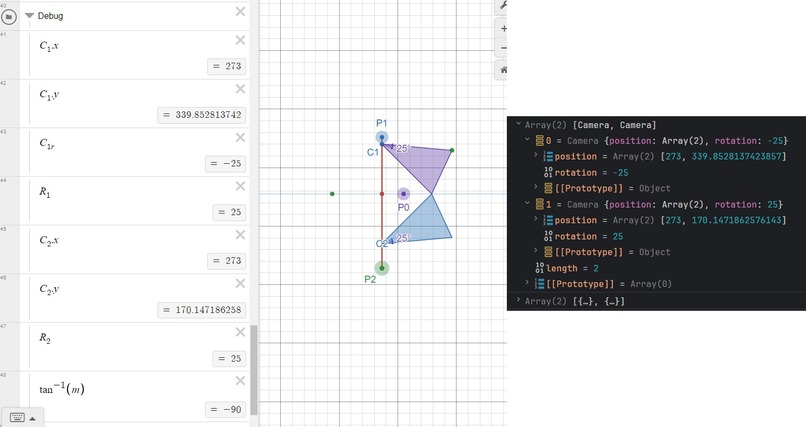806x427 pixels.
Task: Collapse the 0 = Camera object
Action: tap(527, 140)
